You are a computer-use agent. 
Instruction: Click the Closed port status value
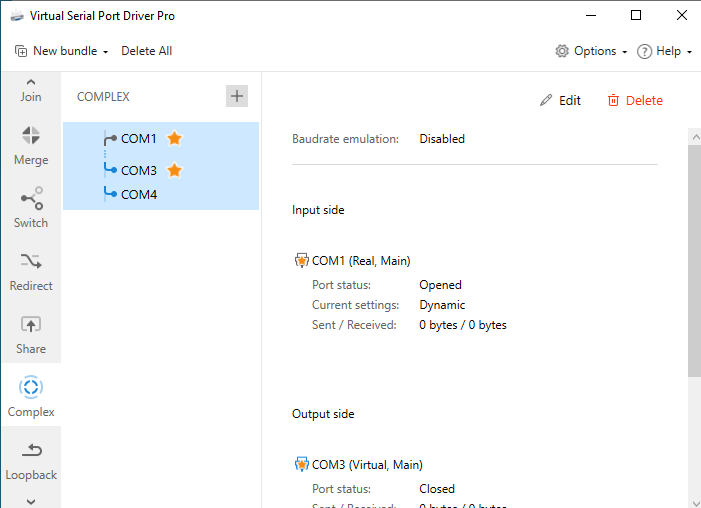tap(437, 489)
